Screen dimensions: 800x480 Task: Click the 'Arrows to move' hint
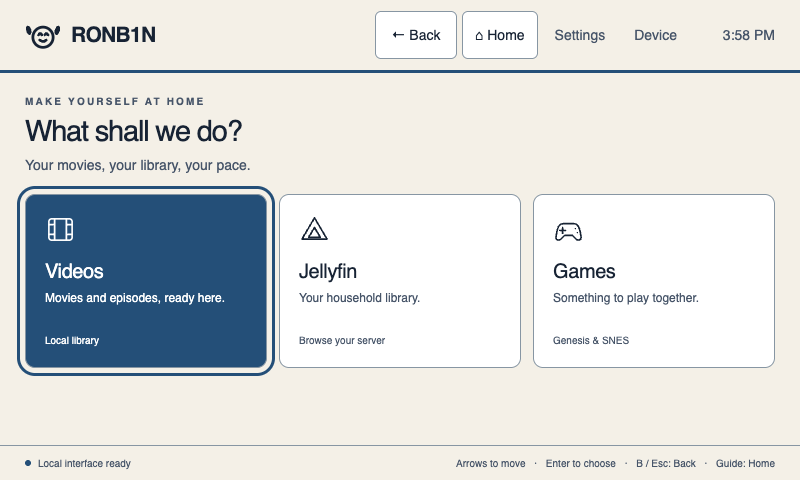tap(490, 464)
